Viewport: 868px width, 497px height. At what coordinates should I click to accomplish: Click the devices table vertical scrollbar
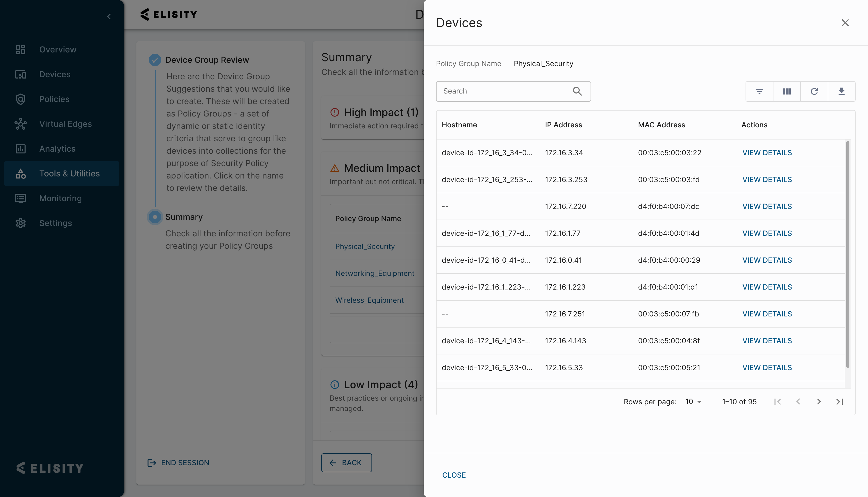(848, 254)
